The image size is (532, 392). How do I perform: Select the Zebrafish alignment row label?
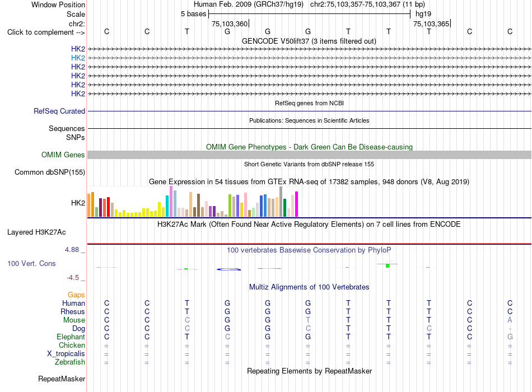(x=70, y=362)
